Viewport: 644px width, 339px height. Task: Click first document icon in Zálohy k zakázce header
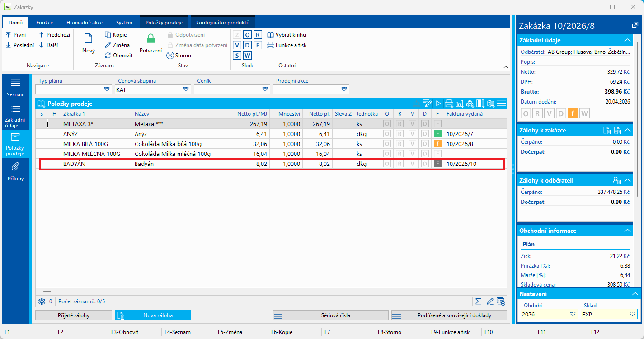(607, 130)
